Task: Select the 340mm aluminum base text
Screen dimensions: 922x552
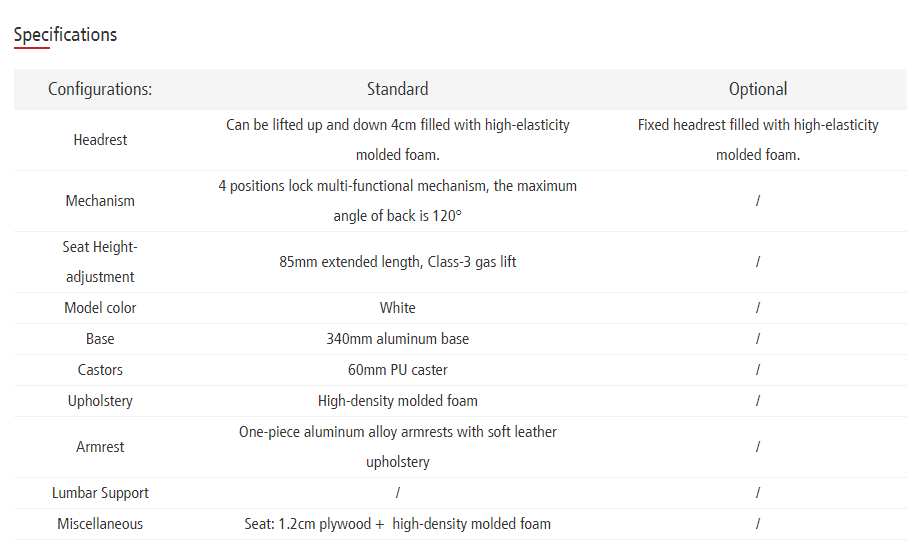Action: (x=397, y=339)
